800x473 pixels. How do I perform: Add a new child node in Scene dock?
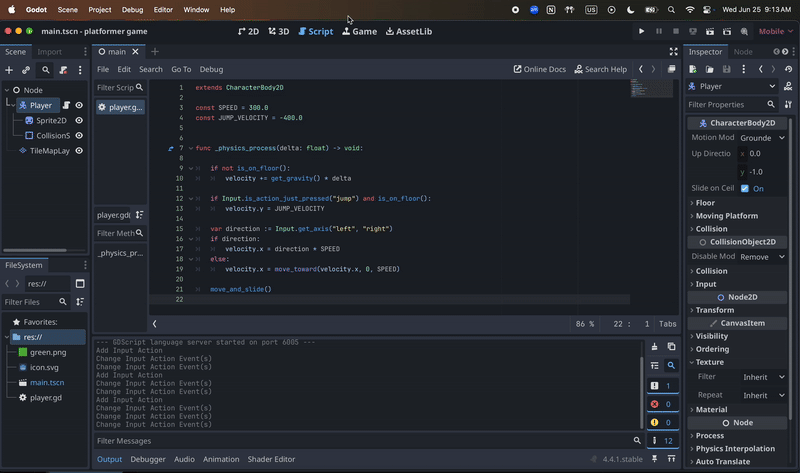(x=9, y=70)
